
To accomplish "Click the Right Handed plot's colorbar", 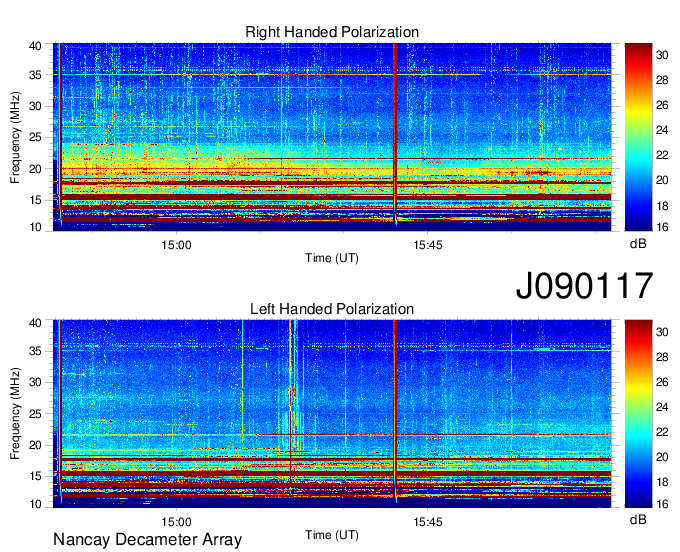I will click(638, 137).
